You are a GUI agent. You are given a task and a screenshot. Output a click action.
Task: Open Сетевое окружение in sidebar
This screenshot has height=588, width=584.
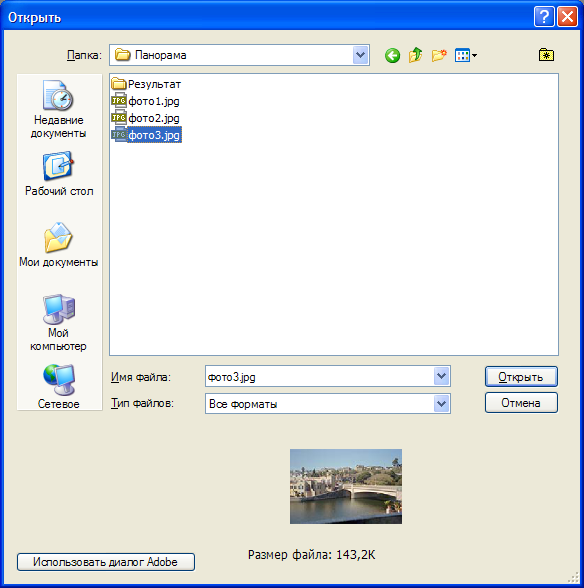pyautogui.click(x=59, y=386)
